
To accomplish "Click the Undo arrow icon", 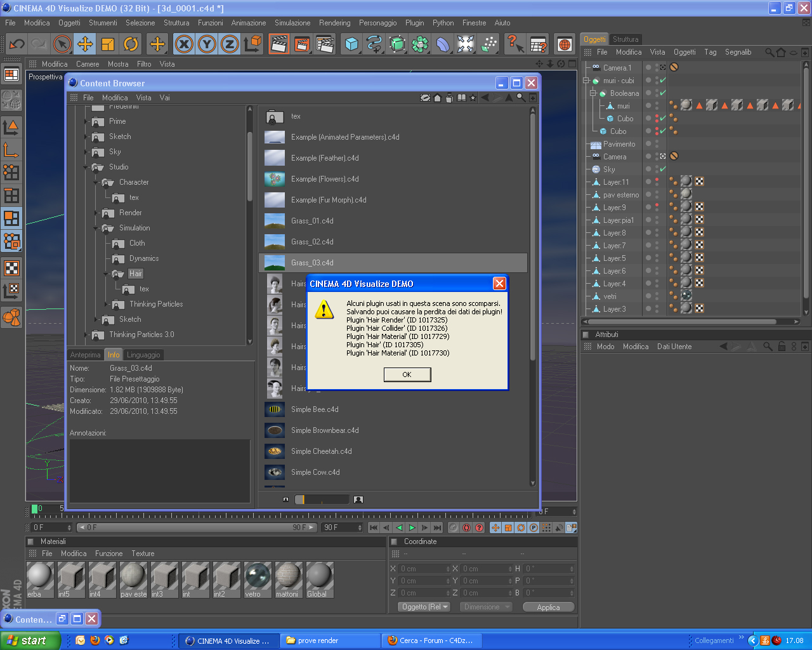I will tap(17, 44).
